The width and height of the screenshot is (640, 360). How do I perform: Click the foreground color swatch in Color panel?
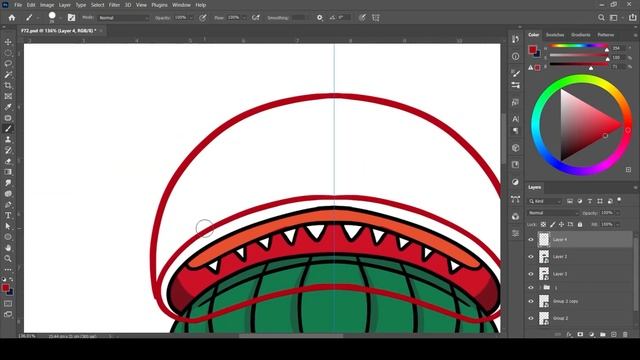(x=532, y=50)
